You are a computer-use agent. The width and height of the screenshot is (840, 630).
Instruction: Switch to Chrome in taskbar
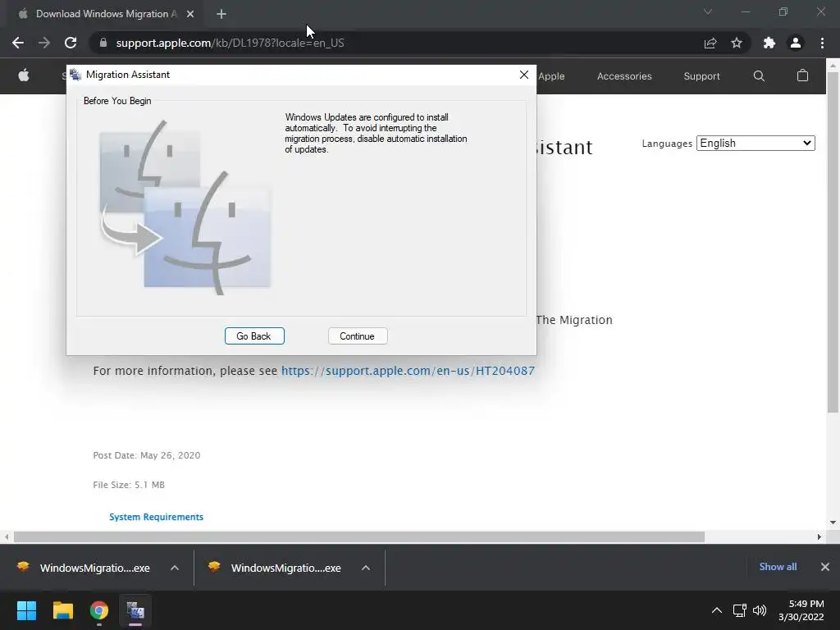99,610
